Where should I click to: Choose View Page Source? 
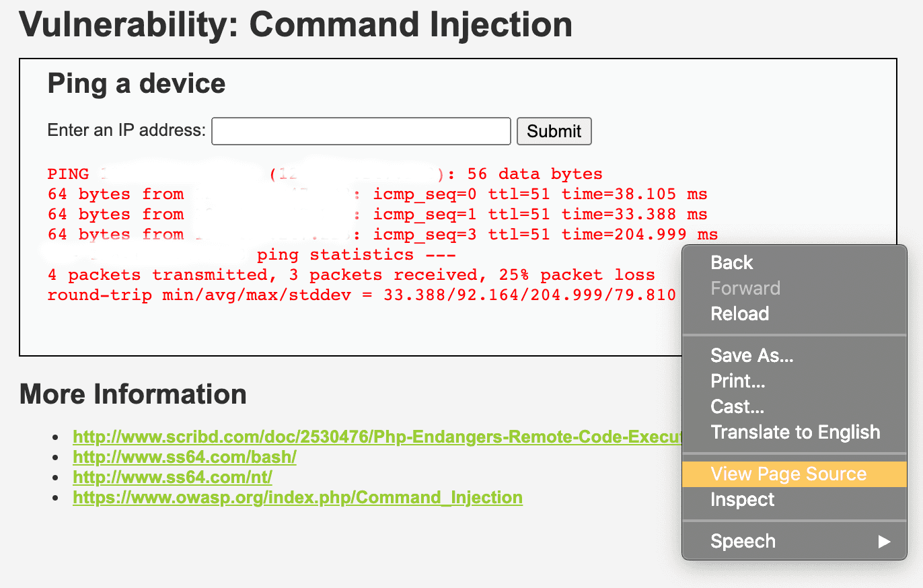[788, 474]
